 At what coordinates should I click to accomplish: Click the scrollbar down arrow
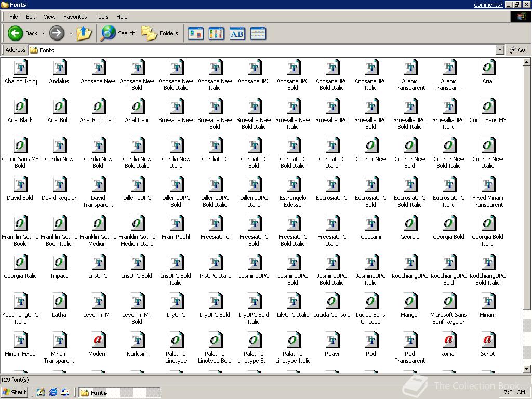tap(526, 369)
